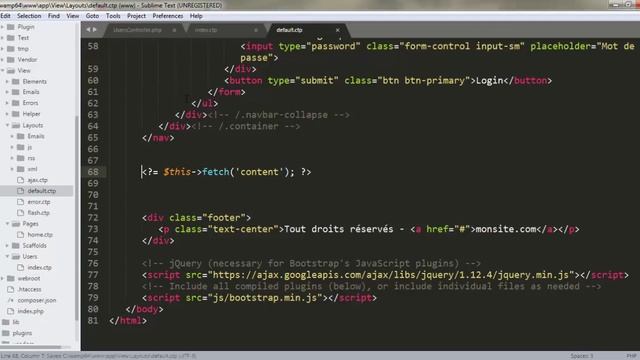Click the webroot folder icon
Viewport: 640px width, 360px height.
[11, 278]
